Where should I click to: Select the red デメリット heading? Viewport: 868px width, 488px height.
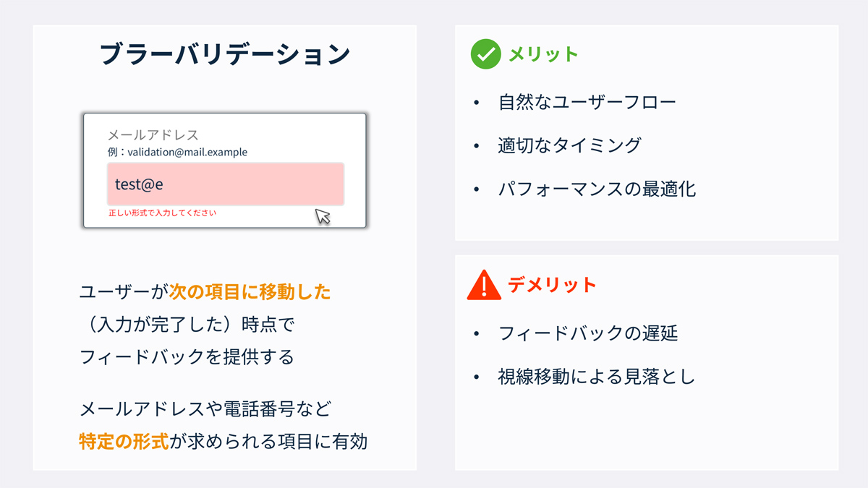pos(552,285)
